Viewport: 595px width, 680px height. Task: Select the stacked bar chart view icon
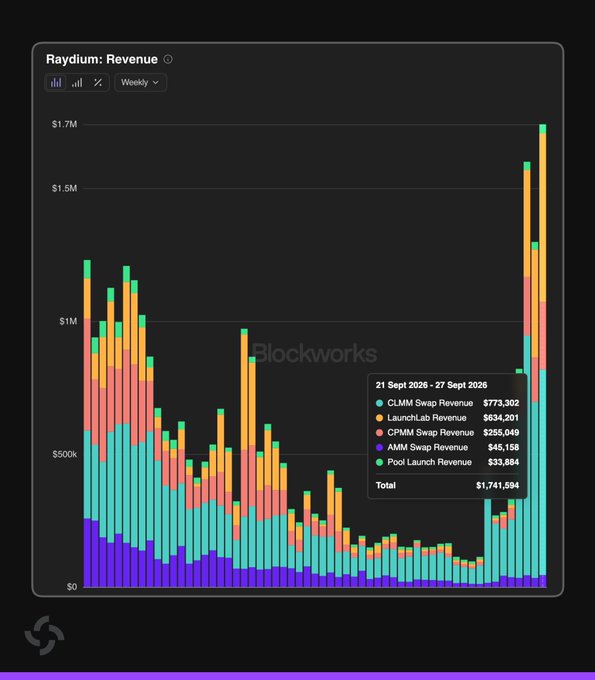coord(56,82)
